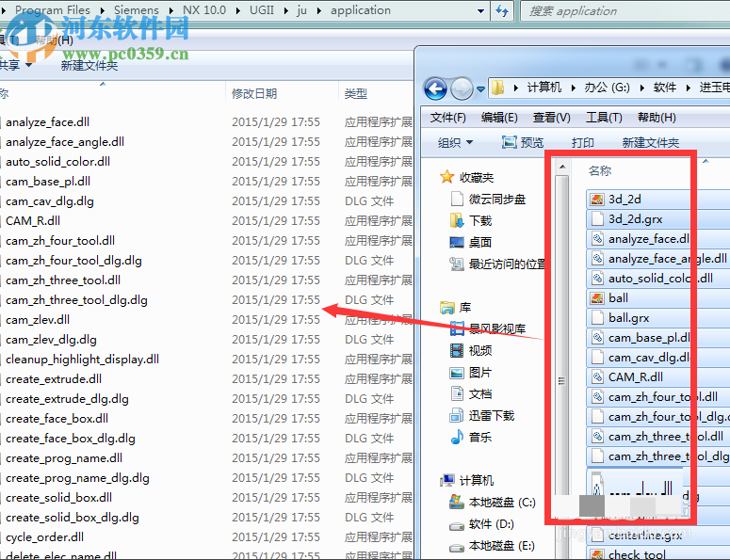Click the 音乐 library icon
Screen dimensions: 730x560
(456, 438)
